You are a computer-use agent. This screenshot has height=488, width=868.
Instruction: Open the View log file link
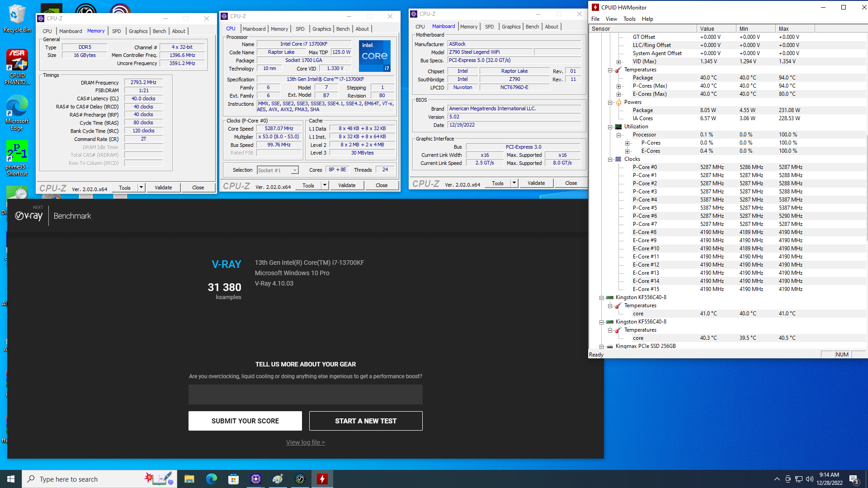(305, 442)
